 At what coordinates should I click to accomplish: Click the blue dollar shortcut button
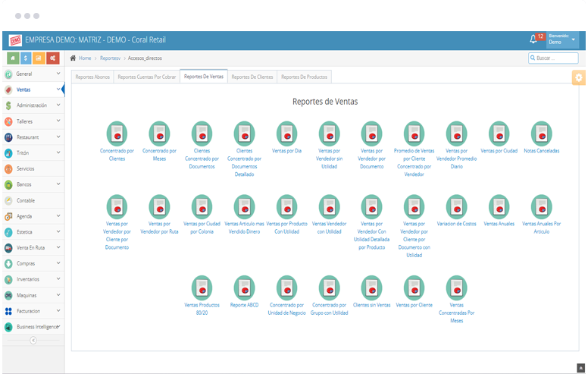point(26,58)
